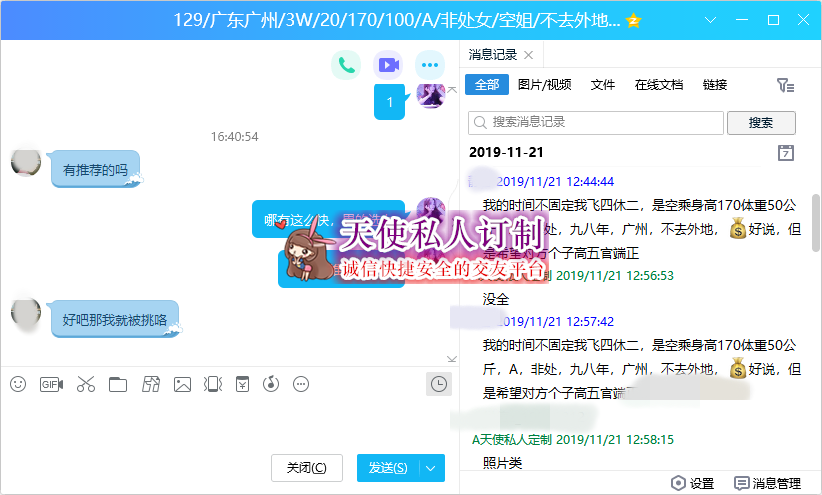Start a video call with the camera icon

(388, 65)
